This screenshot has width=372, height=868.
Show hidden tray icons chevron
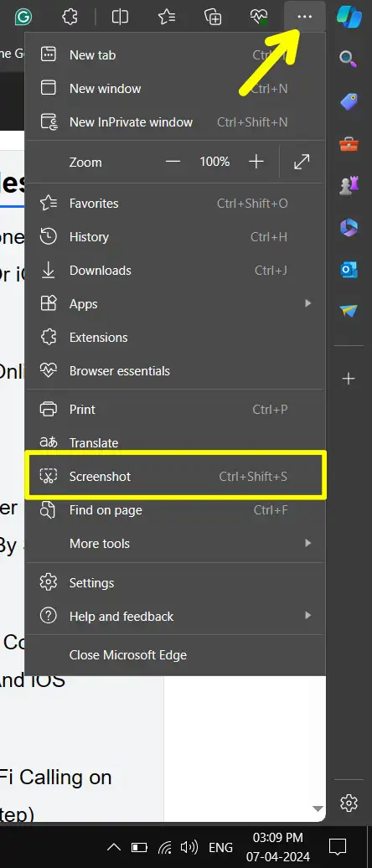click(113, 847)
